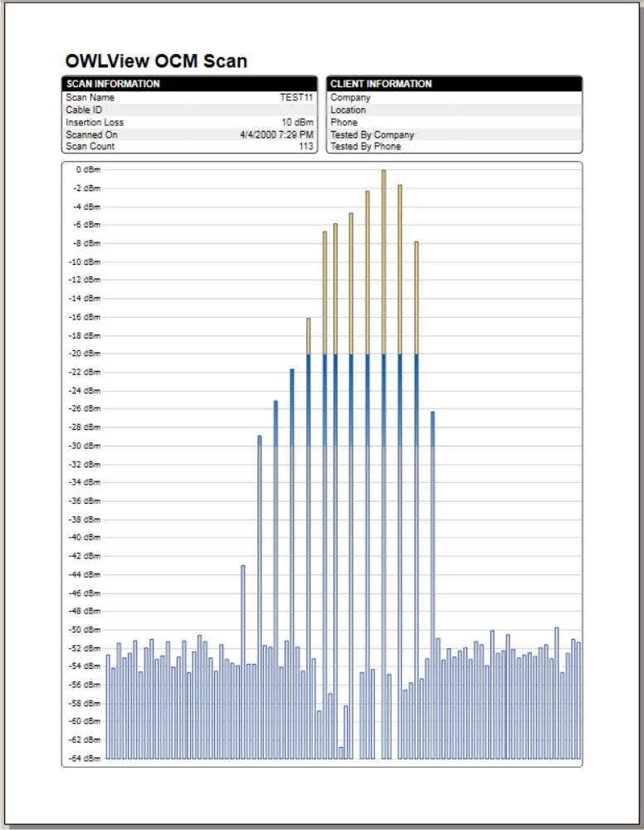
Task: Select the CLIENT INFORMATION header
Action: (381, 84)
